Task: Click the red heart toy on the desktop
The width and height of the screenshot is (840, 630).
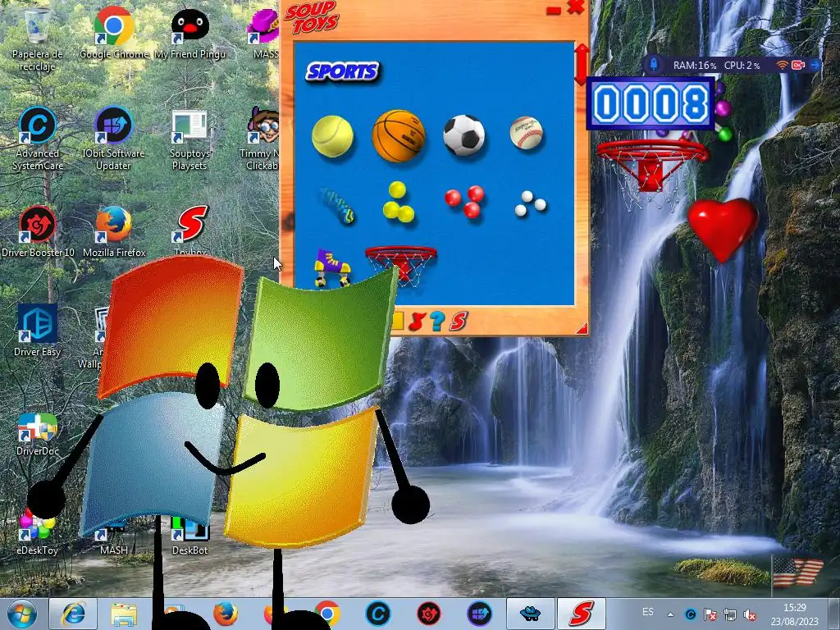Action: pyautogui.click(x=723, y=230)
